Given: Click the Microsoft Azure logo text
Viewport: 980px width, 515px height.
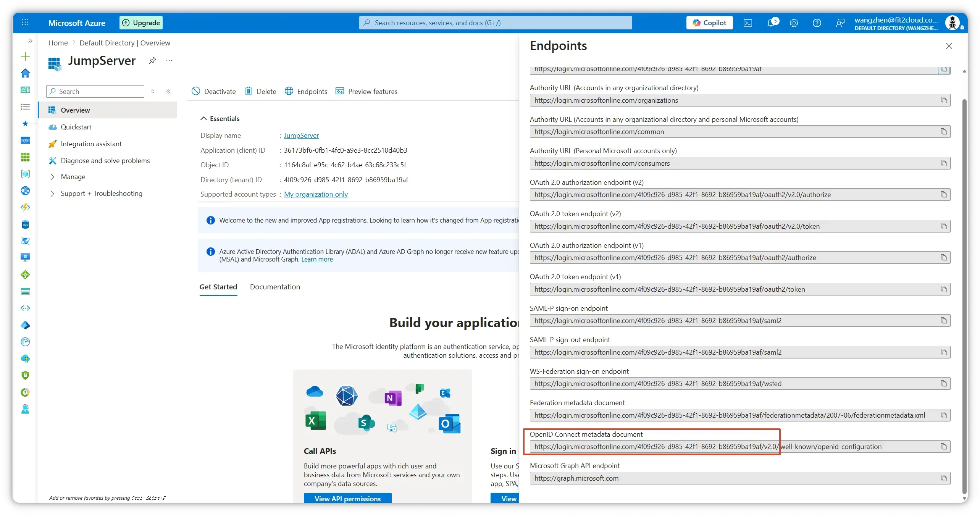Looking at the screenshot, I should [77, 23].
